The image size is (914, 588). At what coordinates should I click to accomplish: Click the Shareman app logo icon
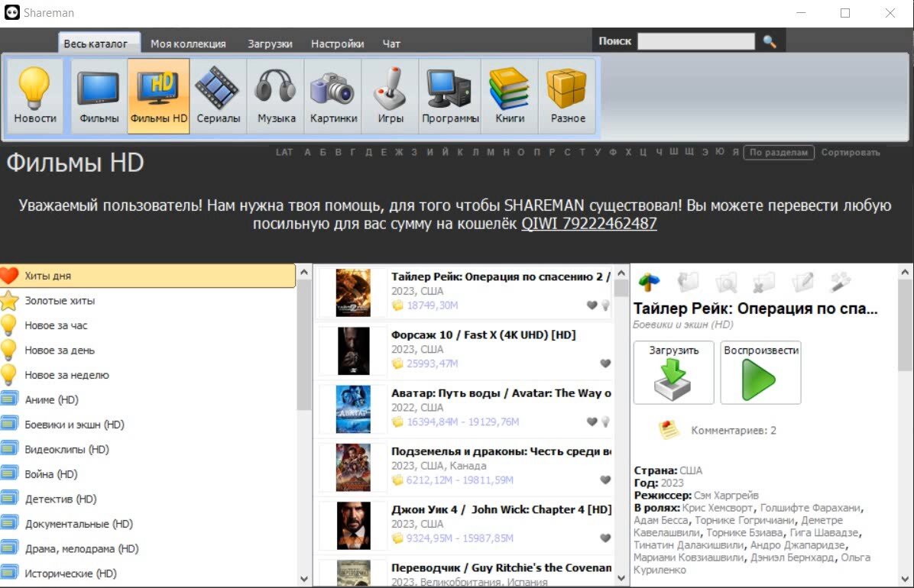pyautogui.click(x=11, y=12)
